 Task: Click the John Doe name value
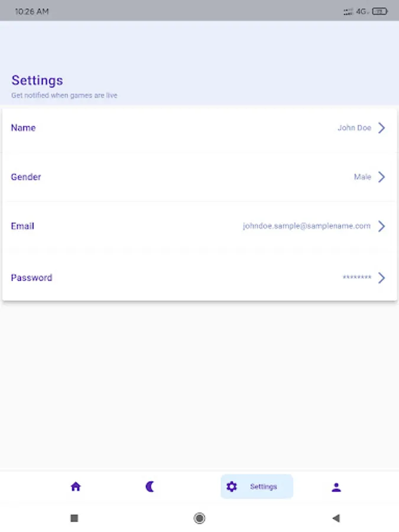pos(354,128)
